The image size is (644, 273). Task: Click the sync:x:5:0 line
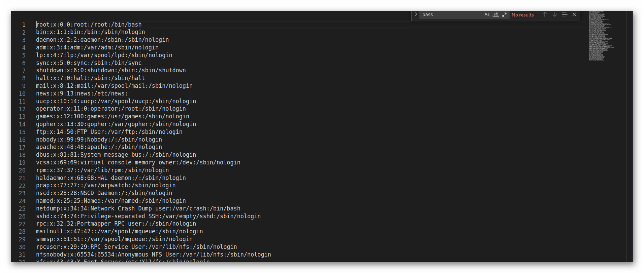click(x=89, y=63)
